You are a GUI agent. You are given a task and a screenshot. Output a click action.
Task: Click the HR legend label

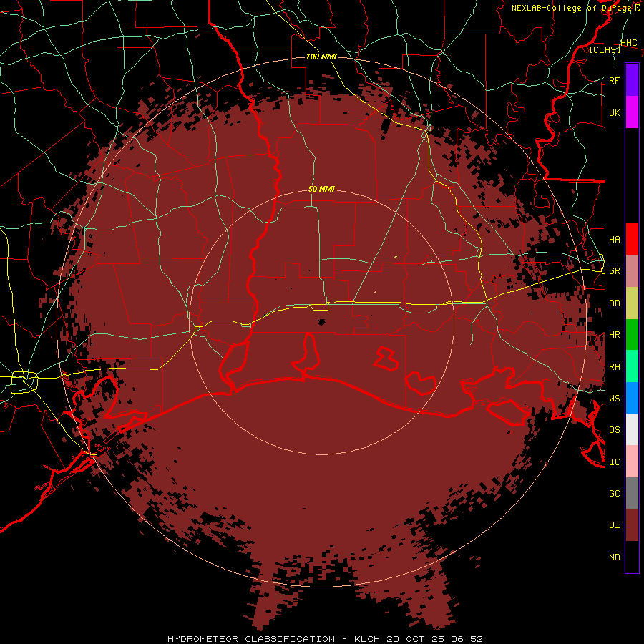(x=615, y=335)
